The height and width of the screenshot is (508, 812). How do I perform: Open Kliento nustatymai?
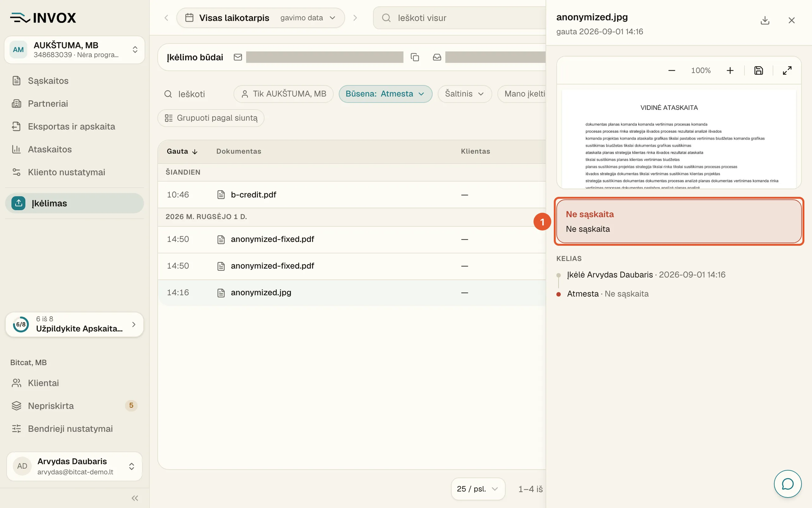coord(75,172)
